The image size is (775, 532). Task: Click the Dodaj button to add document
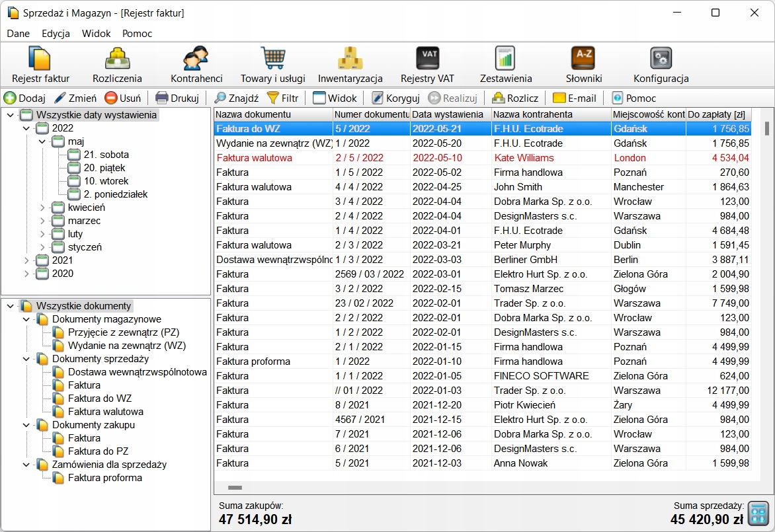pyautogui.click(x=25, y=98)
